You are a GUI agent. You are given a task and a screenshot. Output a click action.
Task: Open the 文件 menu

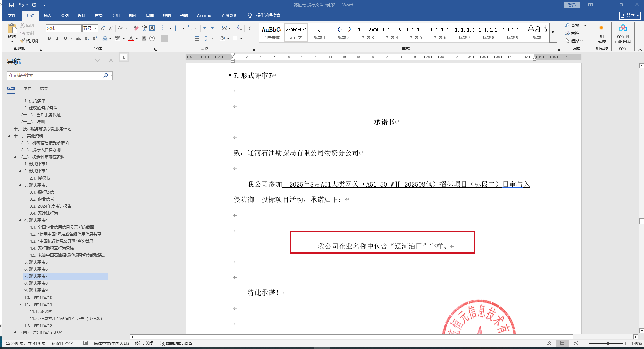point(12,15)
